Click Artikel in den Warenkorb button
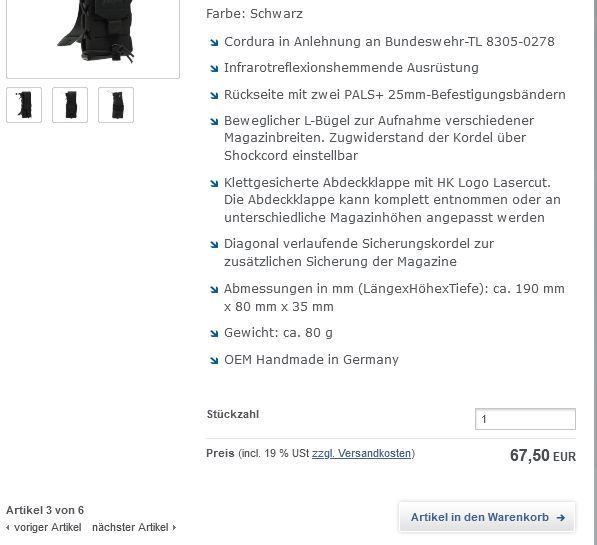The width and height of the screenshot is (597, 545). coord(487,517)
